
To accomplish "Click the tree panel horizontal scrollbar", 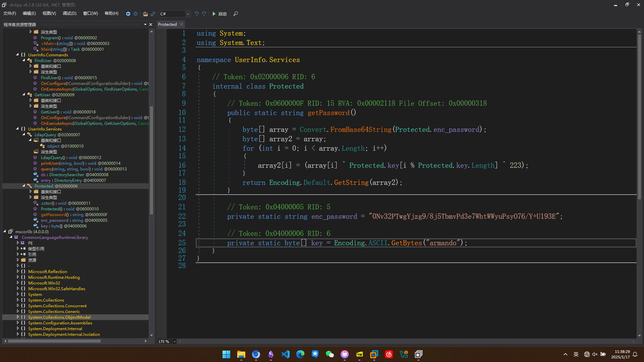I will click(x=54, y=341).
